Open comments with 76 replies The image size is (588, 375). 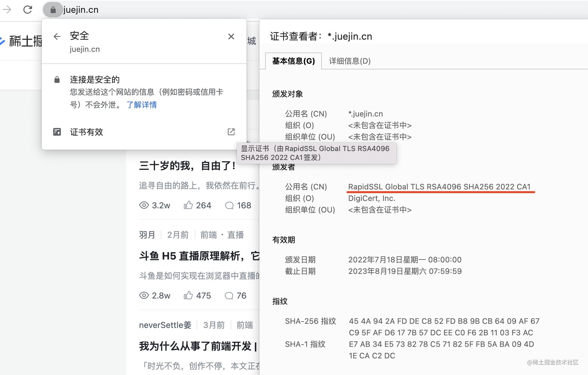229,296
